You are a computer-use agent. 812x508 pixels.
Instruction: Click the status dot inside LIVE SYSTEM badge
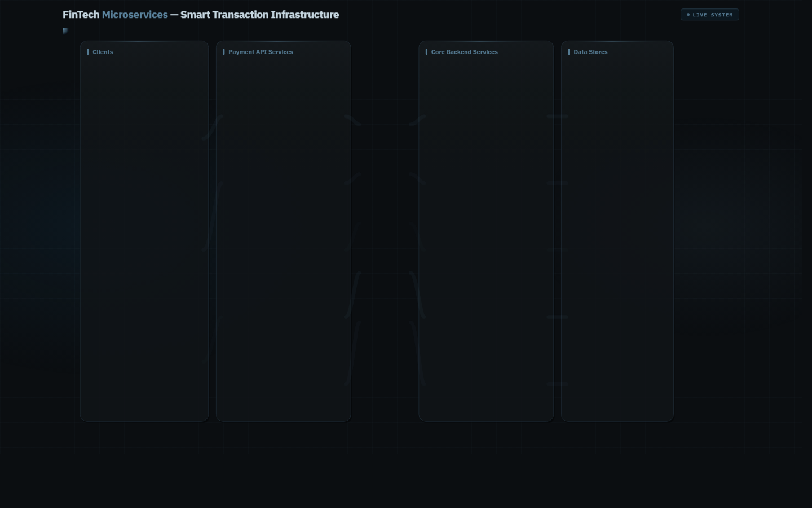(688, 15)
